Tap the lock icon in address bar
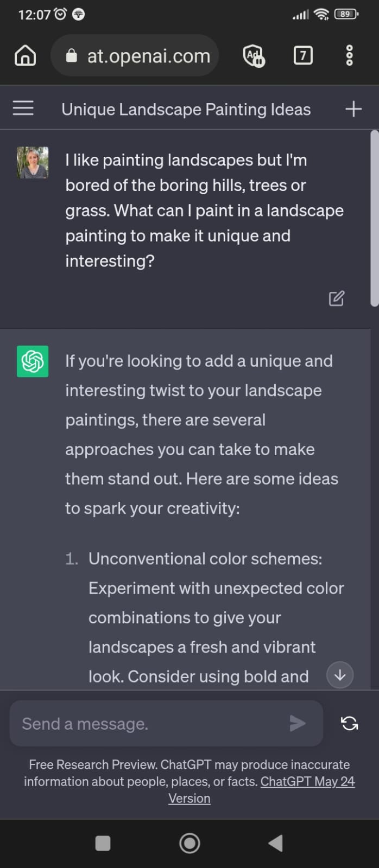Viewport: 379px width, 868px height. pos(71,55)
